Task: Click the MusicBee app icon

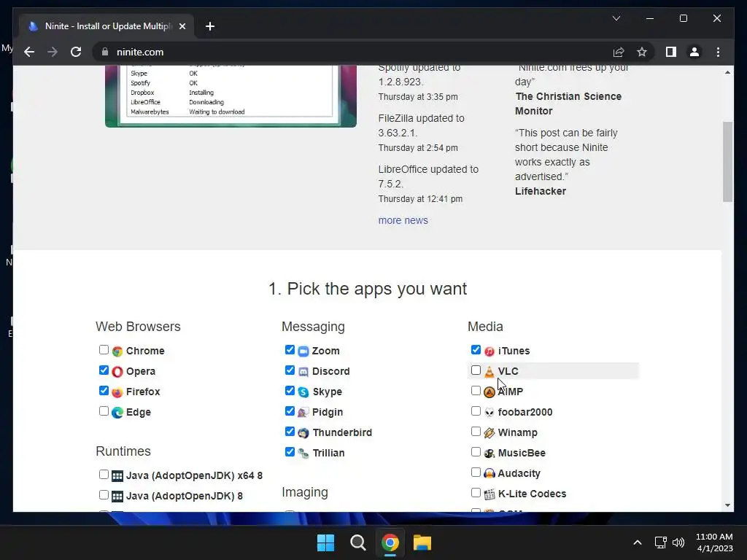Action: pyautogui.click(x=489, y=454)
